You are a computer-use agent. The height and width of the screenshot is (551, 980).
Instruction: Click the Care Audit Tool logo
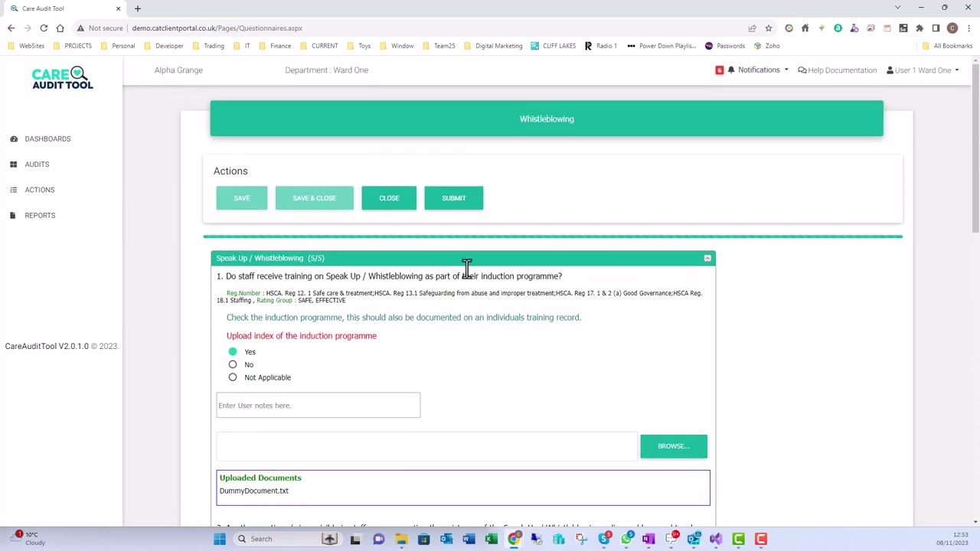pyautogui.click(x=62, y=78)
